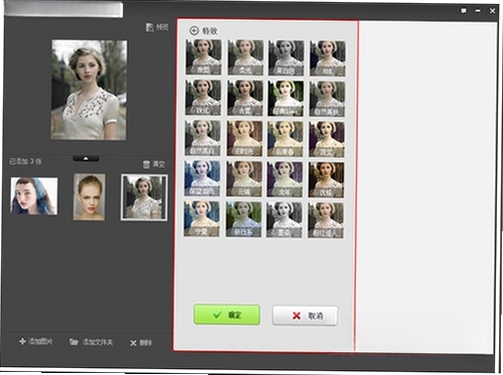
Task: Select the blue-haired woman thumbnail
Action: (34, 196)
